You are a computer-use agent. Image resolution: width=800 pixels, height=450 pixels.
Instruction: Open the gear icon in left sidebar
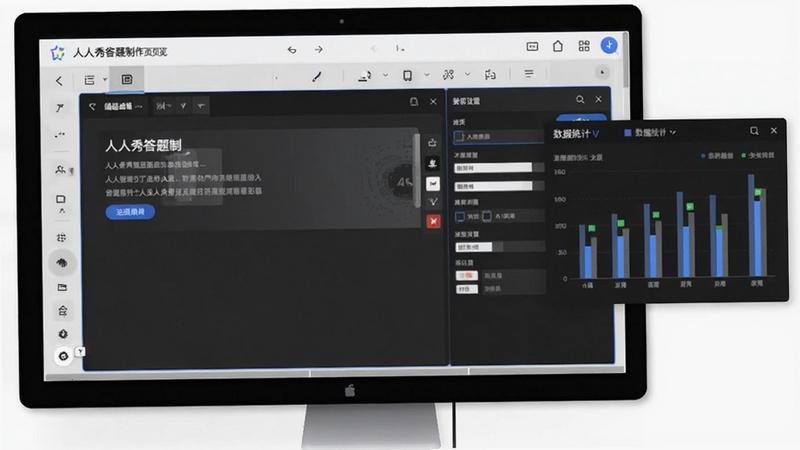point(63,334)
